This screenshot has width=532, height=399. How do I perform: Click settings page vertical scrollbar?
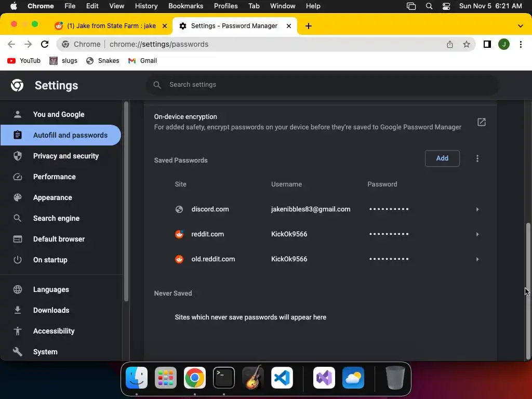click(x=528, y=290)
